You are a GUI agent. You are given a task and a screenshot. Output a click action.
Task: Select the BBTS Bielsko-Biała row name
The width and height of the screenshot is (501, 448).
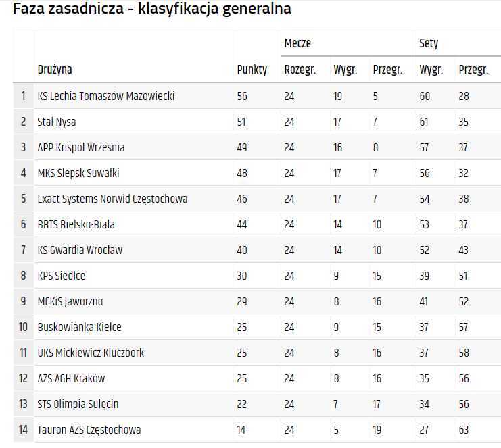pos(76,224)
